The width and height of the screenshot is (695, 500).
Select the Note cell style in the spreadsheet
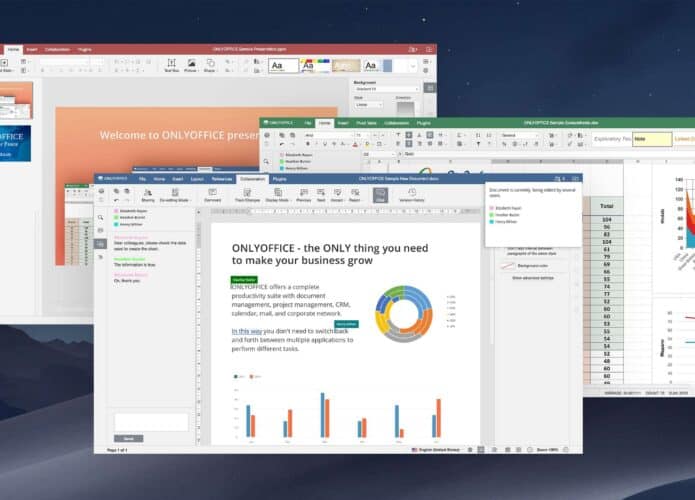pyautogui.click(x=652, y=139)
